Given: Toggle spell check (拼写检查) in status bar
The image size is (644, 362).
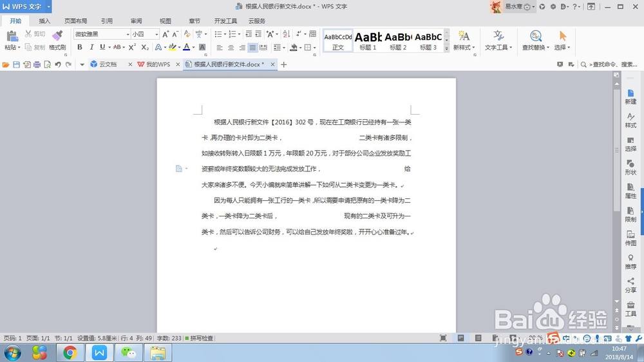Looking at the screenshot, I should (x=199, y=338).
